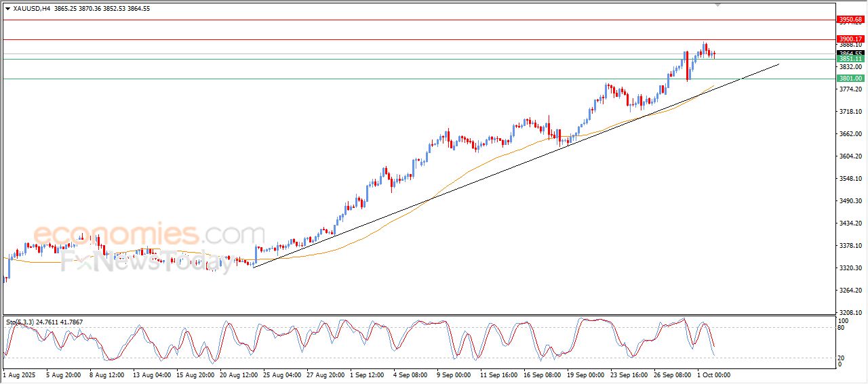Screen dimensions: 868x384
Task: Select the green 3851.11 price label
Action: (850, 59)
